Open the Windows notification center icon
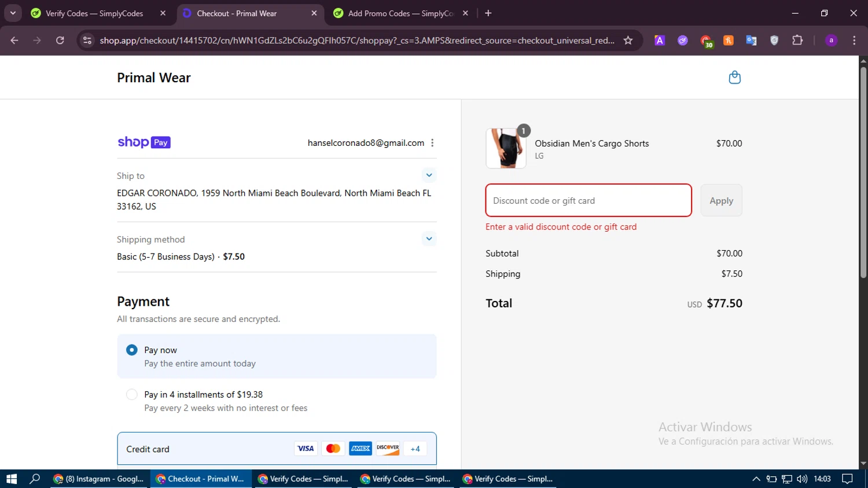 847,479
